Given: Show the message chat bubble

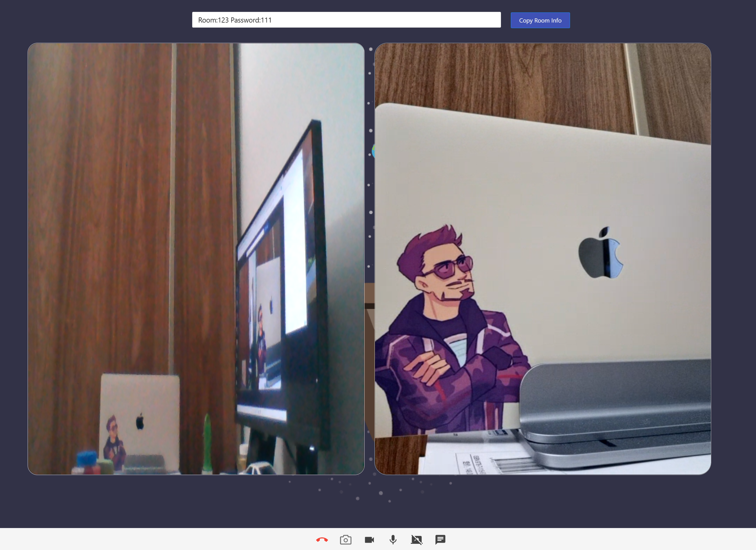Looking at the screenshot, I should coord(440,539).
